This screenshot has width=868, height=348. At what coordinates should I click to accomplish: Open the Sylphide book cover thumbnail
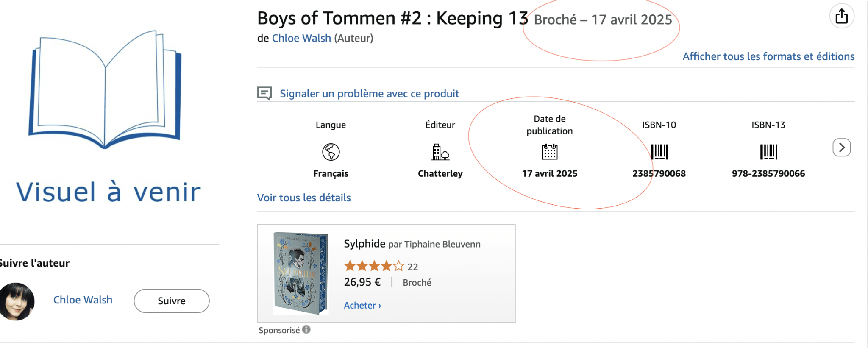pyautogui.click(x=299, y=273)
